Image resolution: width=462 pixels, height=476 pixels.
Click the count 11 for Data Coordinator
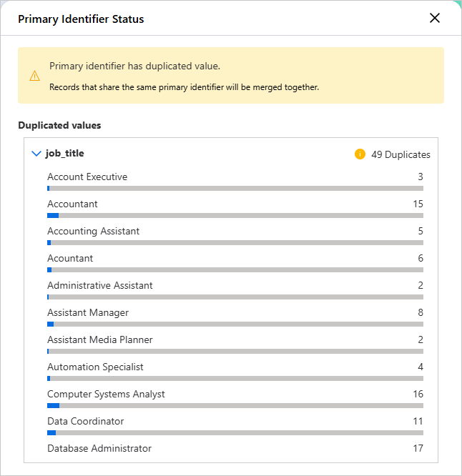pos(418,422)
